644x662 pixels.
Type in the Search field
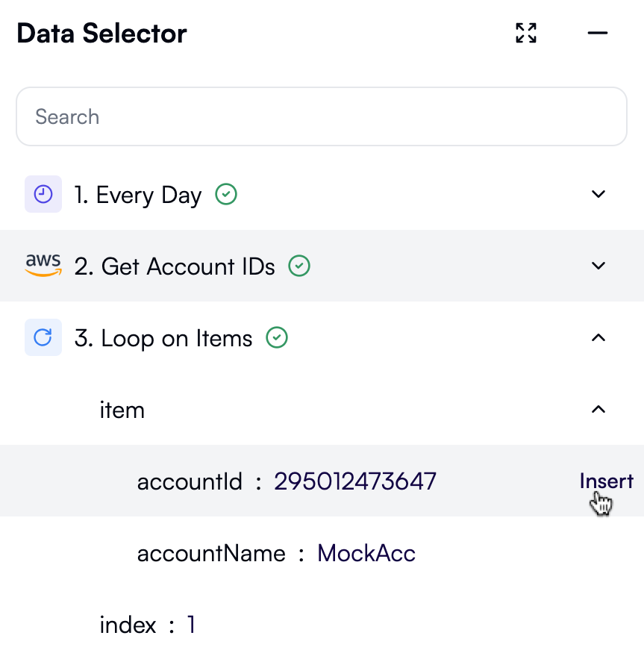click(321, 116)
